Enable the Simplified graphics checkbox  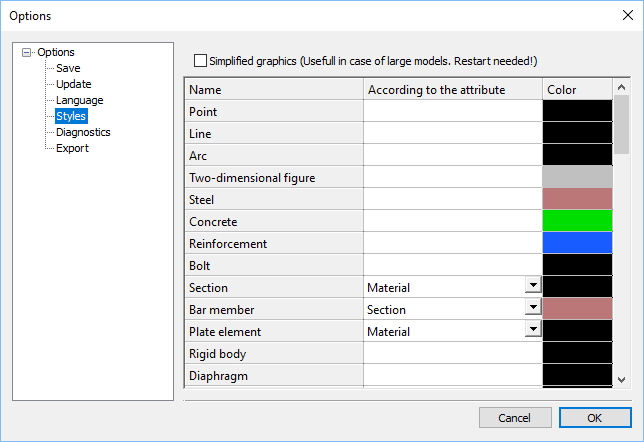click(x=200, y=61)
